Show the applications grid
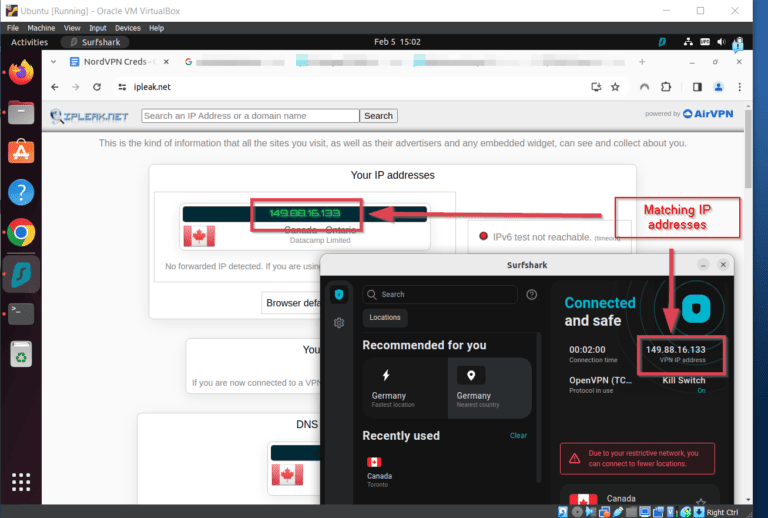Screen dimensions: 768x518 [21, 482]
